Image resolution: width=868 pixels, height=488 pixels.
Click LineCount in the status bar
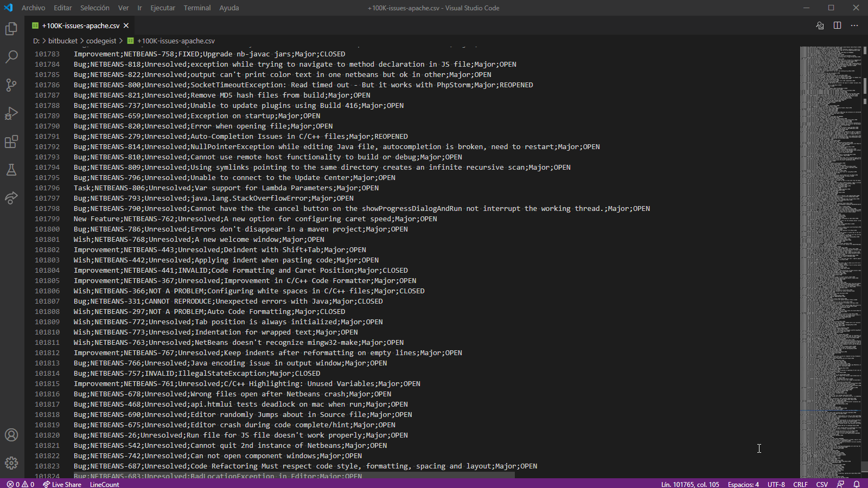[104, 484]
